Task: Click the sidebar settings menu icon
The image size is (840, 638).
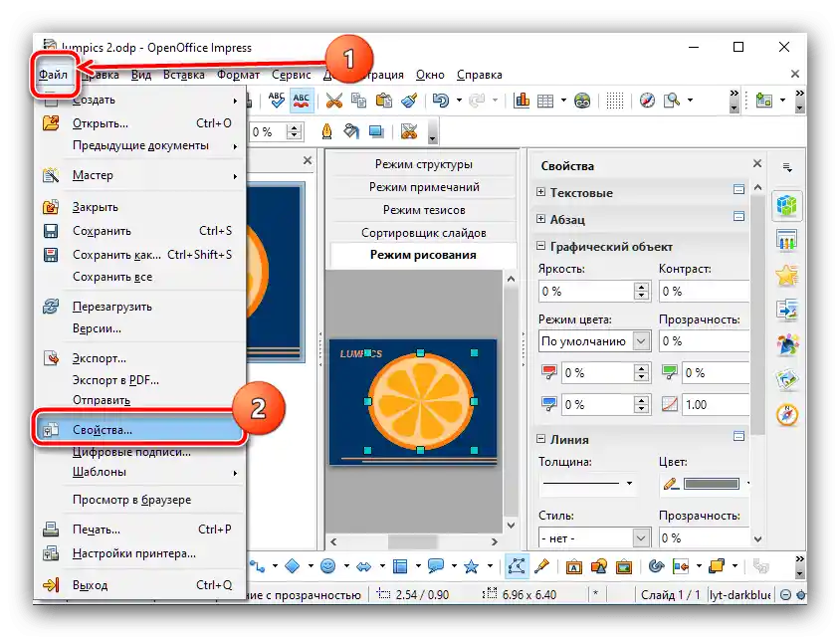Action: coord(787,167)
